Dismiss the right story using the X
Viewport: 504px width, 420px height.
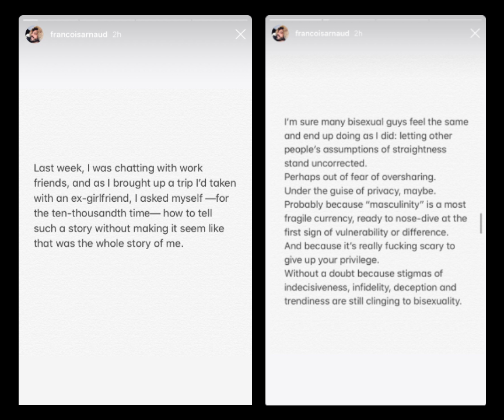(475, 33)
